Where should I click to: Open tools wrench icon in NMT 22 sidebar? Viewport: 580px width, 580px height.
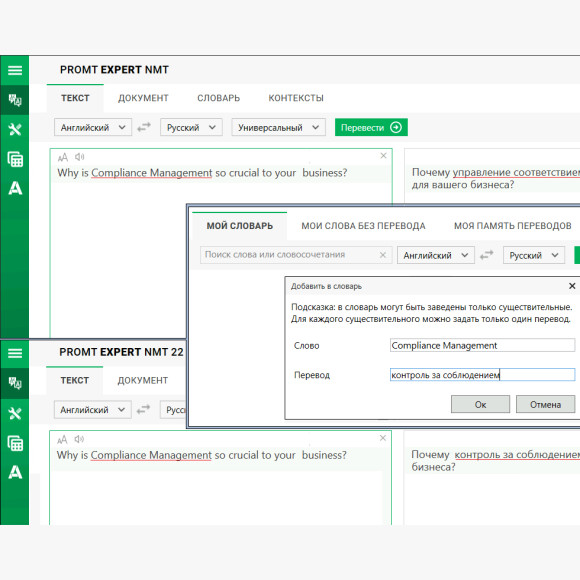pyautogui.click(x=15, y=413)
